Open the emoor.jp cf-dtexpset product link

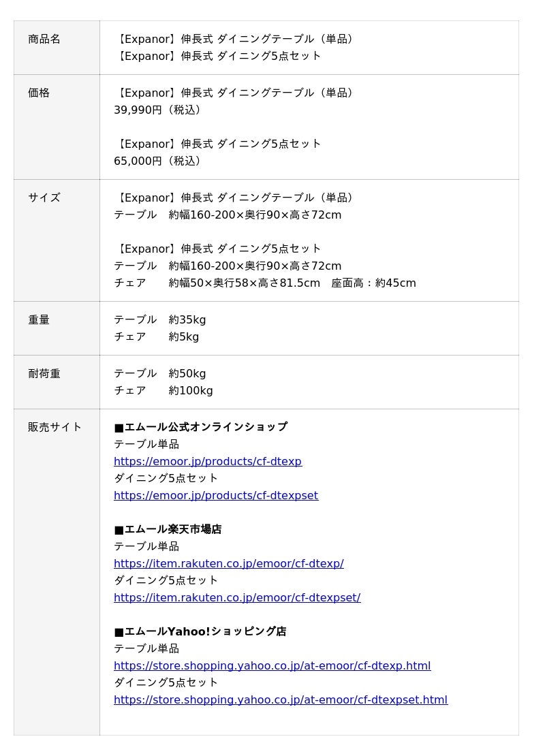[x=215, y=496]
